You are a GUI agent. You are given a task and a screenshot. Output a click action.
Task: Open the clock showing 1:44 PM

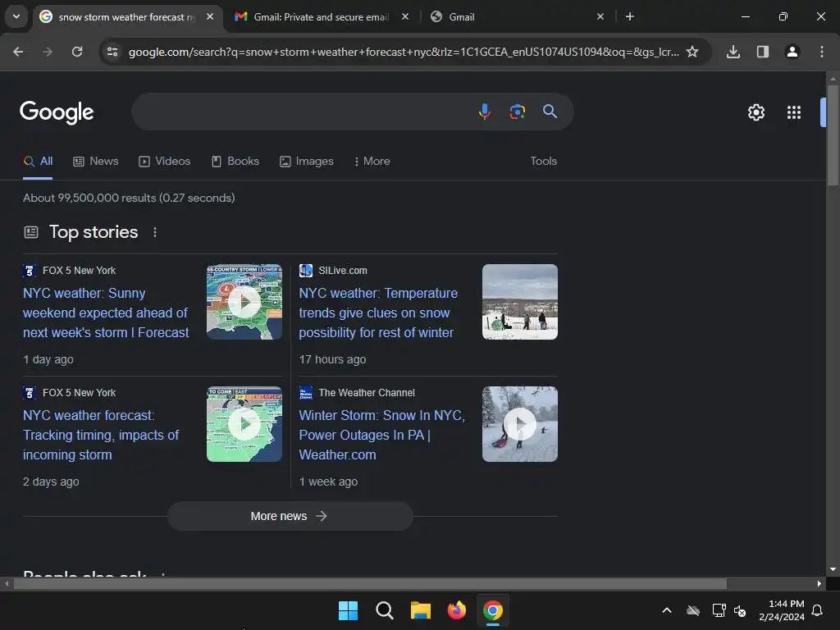782,610
